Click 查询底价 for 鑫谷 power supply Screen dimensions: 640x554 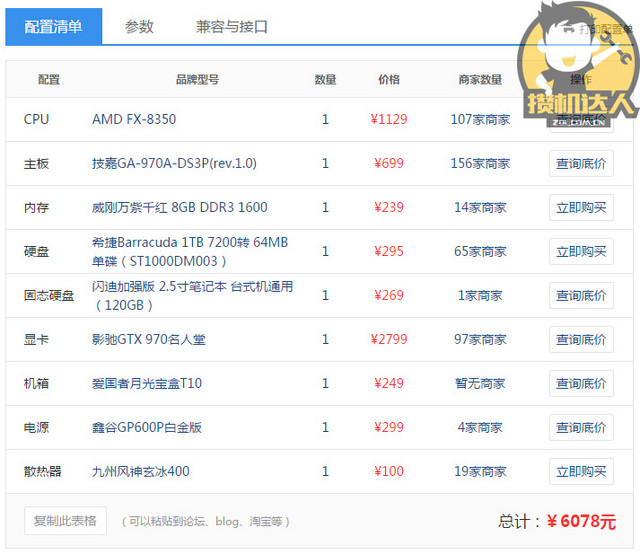(x=581, y=428)
